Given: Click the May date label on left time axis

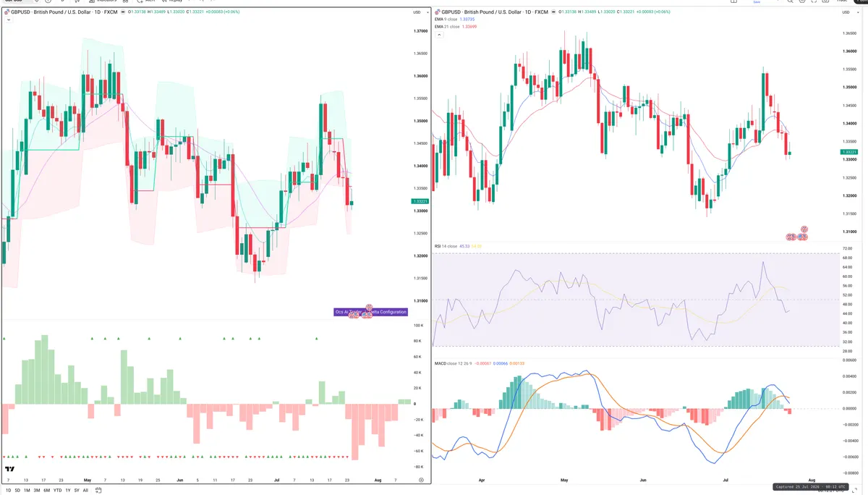Looking at the screenshot, I should coord(88,480).
